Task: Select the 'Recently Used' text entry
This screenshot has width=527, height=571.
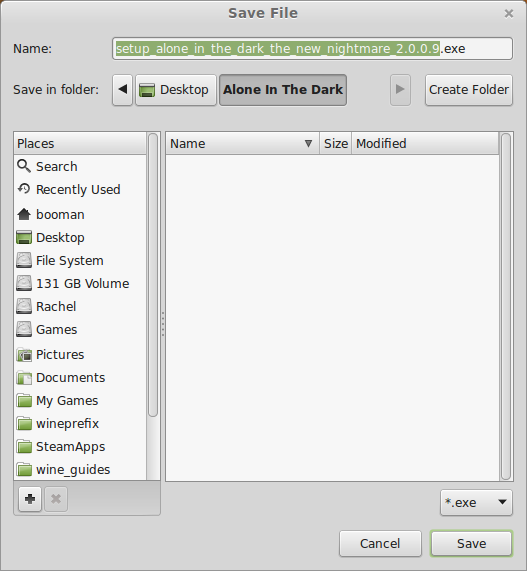Action: [78, 189]
